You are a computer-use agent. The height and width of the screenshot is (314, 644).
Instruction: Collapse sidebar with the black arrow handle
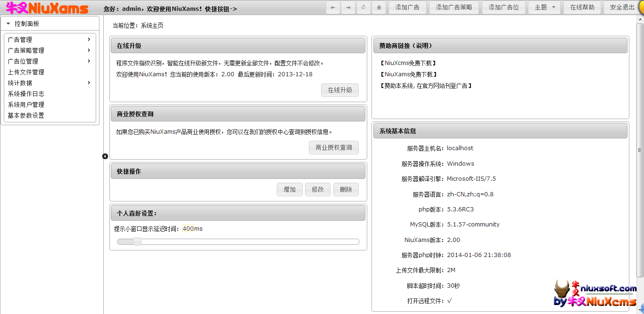(105, 156)
